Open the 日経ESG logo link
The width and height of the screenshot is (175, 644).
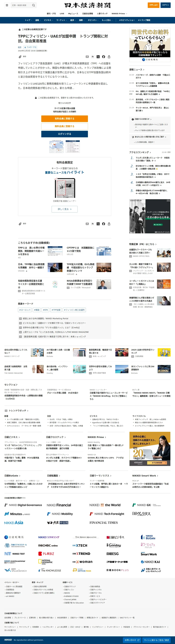[112, 554]
